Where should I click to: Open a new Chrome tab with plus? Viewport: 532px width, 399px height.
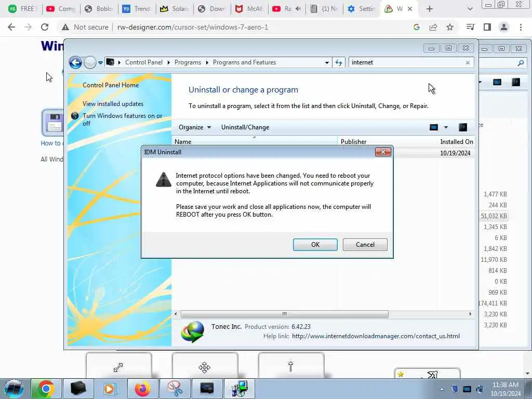tap(430, 9)
